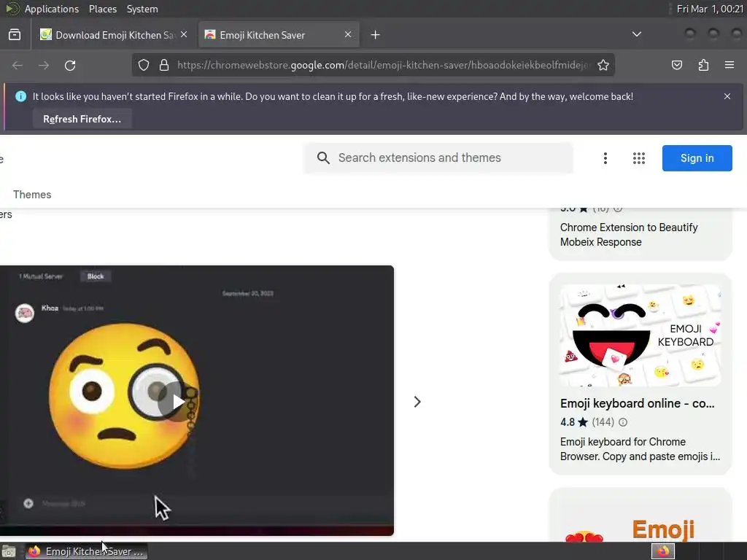This screenshot has height=560, width=747.
Task: Click Emoji keyboard online extension title
Action: (x=637, y=403)
